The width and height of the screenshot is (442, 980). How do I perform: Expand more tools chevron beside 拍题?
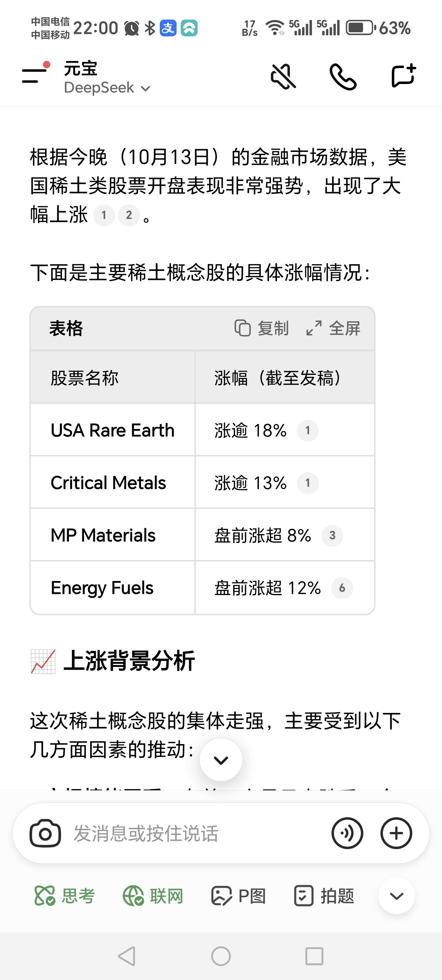pos(397,896)
